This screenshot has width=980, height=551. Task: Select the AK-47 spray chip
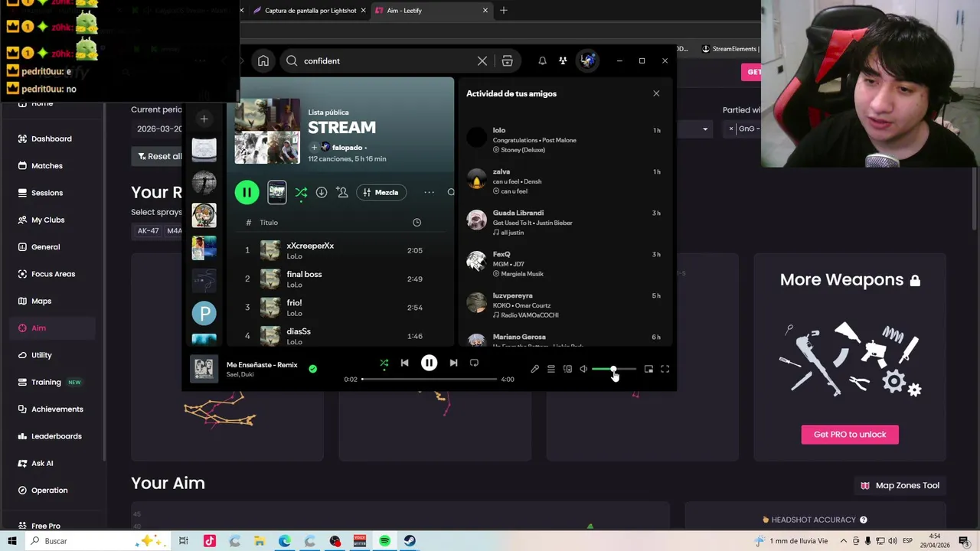pos(148,230)
